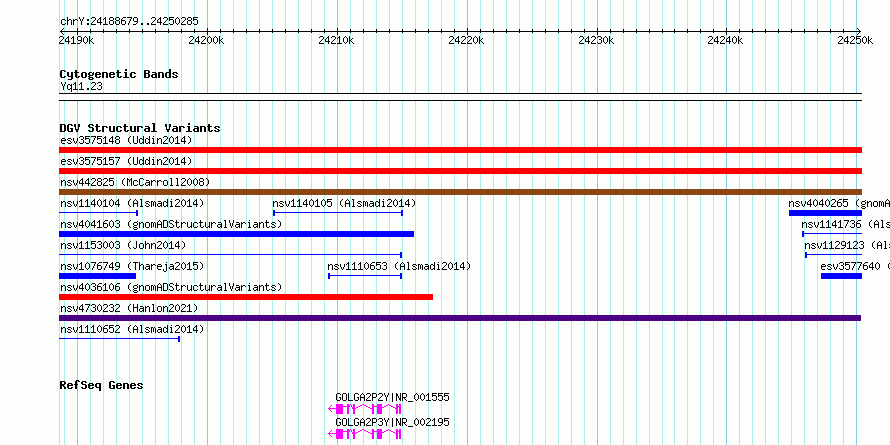Select the purple nsv4730232 variant bar

tap(460, 318)
